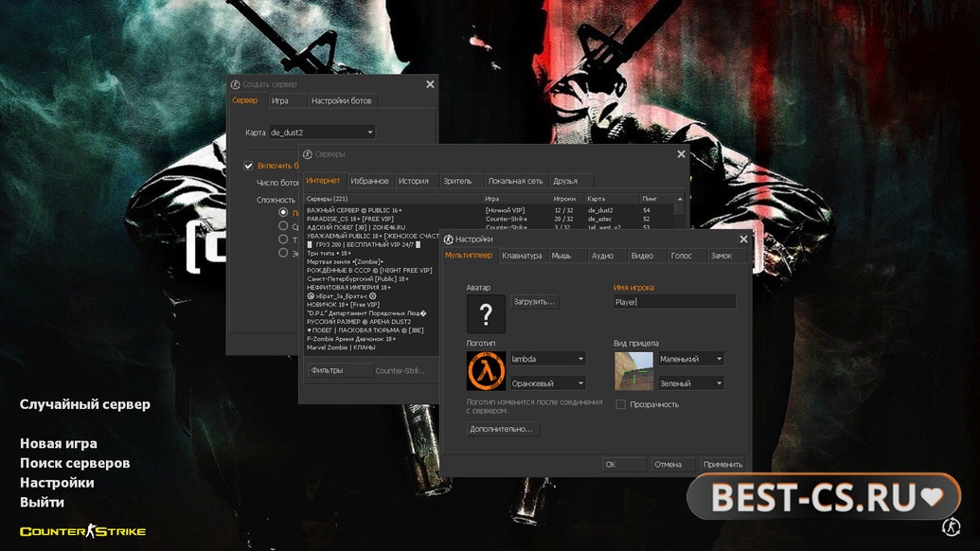Sort servers by the Игроки column header

click(x=567, y=199)
